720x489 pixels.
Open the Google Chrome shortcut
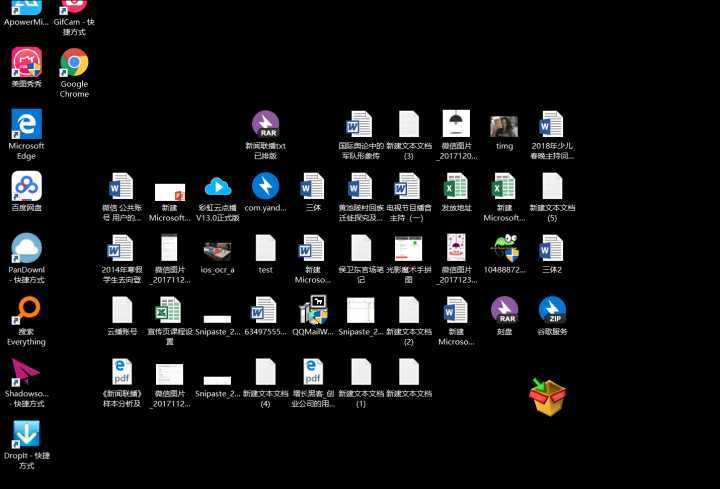click(x=74, y=64)
